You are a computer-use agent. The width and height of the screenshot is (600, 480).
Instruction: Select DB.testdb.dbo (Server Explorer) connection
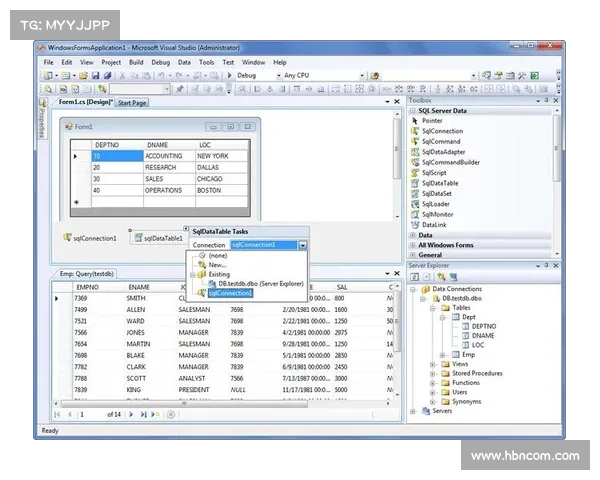261,284
